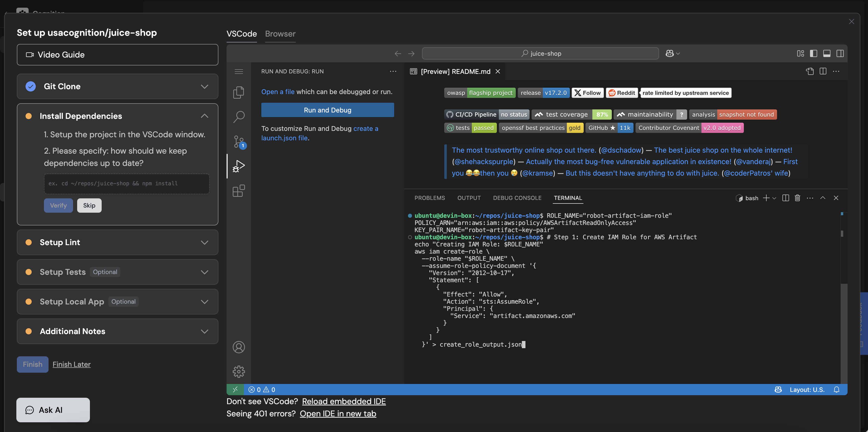
Task: Open the Search view in sidebar
Action: click(x=239, y=117)
